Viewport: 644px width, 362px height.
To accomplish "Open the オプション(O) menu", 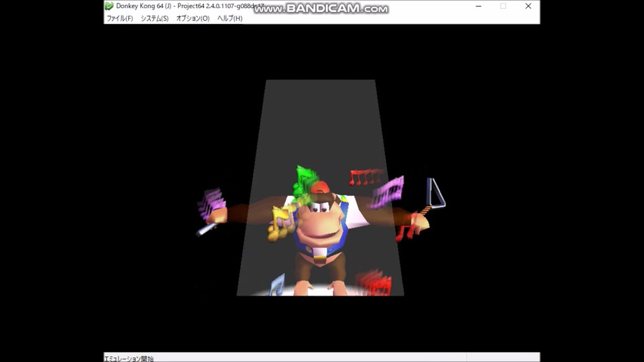I will 193,19.
